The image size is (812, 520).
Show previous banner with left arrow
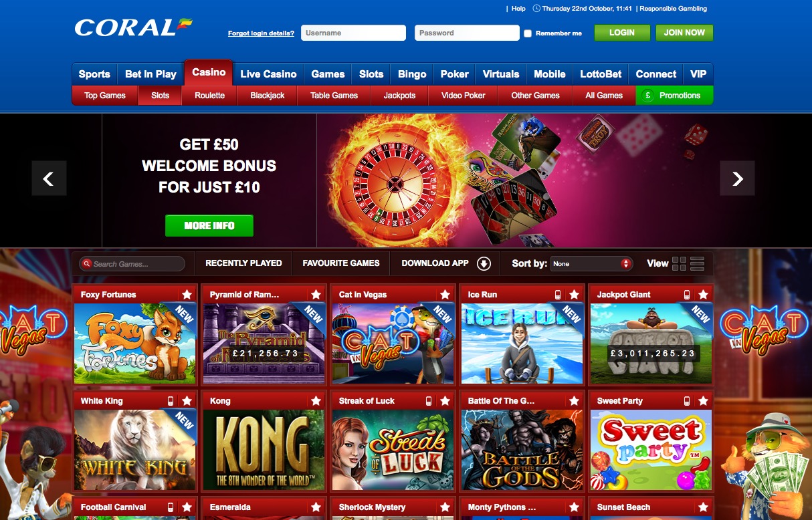pyautogui.click(x=49, y=178)
